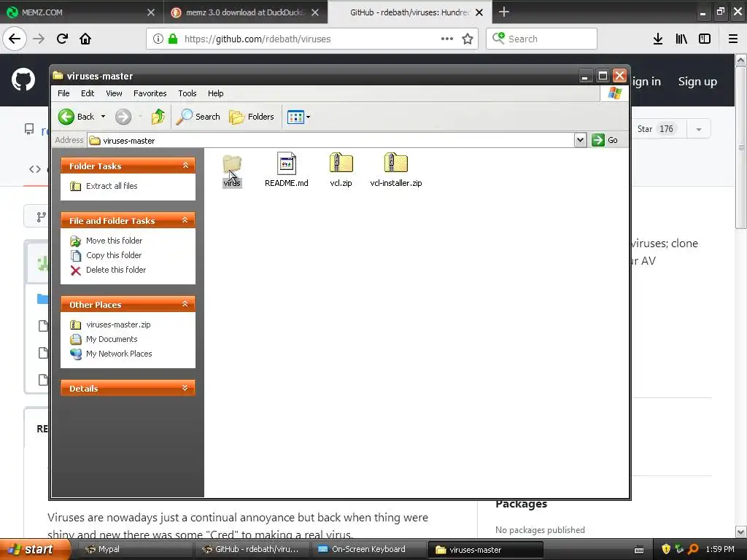Viewport: 747px width, 560px height.
Task: Open the Favorites menu in Explorer
Action: pyautogui.click(x=150, y=93)
